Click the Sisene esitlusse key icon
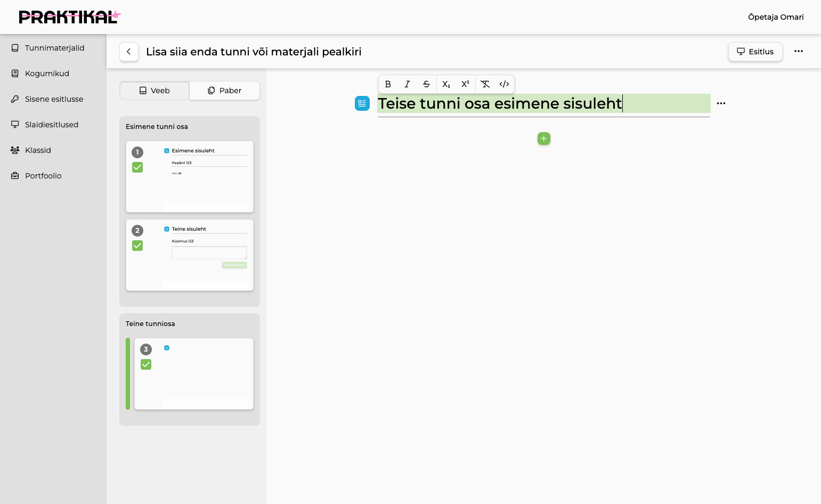 [x=15, y=99]
